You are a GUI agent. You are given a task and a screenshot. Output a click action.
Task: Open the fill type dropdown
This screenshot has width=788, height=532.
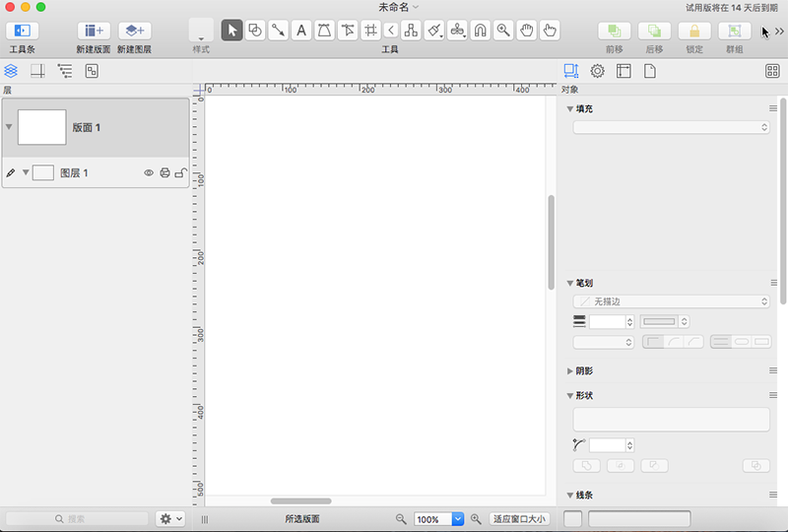click(x=671, y=127)
